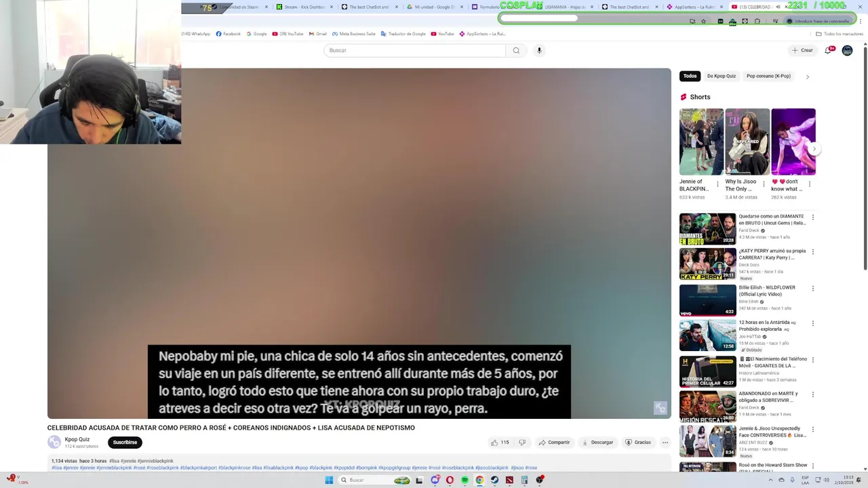Click inside the YouTube Buscar field
Image resolution: width=868 pixels, height=488 pixels.
click(414, 50)
